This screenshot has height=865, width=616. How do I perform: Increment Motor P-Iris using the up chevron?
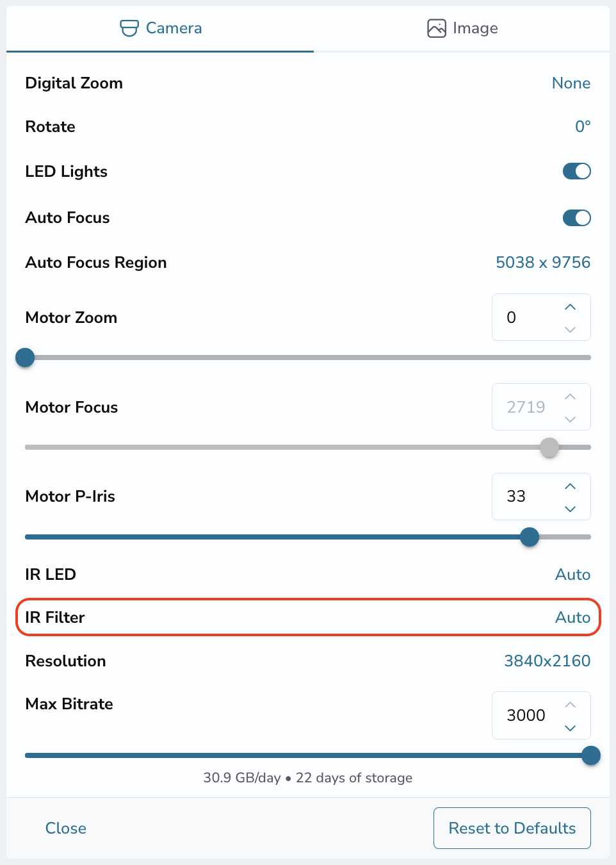(571, 486)
